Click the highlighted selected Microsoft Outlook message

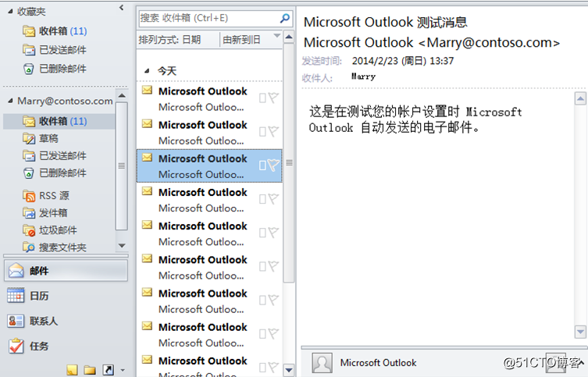(x=209, y=166)
